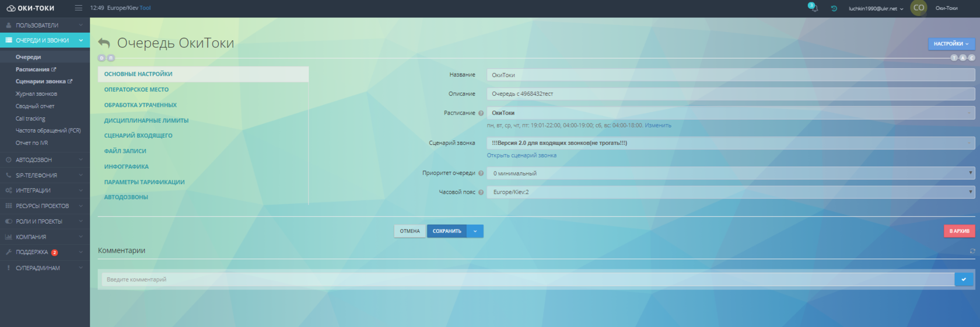Open the Расписание dropdown showing ОкиТоки

(x=731, y=113)
